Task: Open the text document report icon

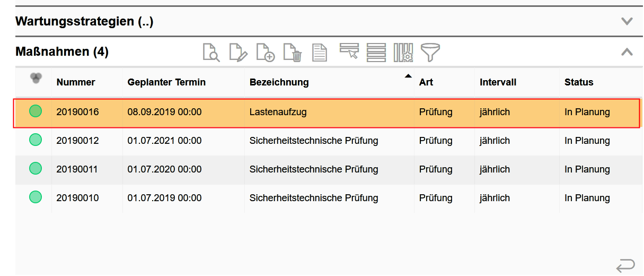Action: coord(319,52)
